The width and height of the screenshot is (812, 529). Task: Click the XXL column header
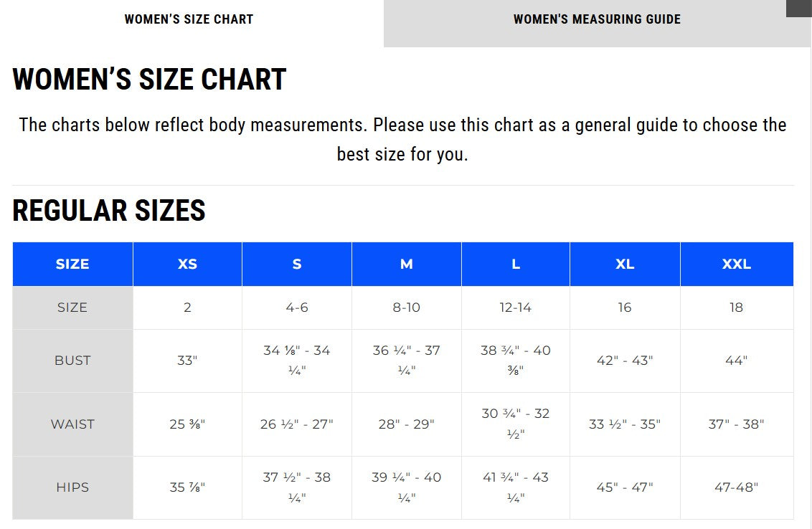[736, 264]
